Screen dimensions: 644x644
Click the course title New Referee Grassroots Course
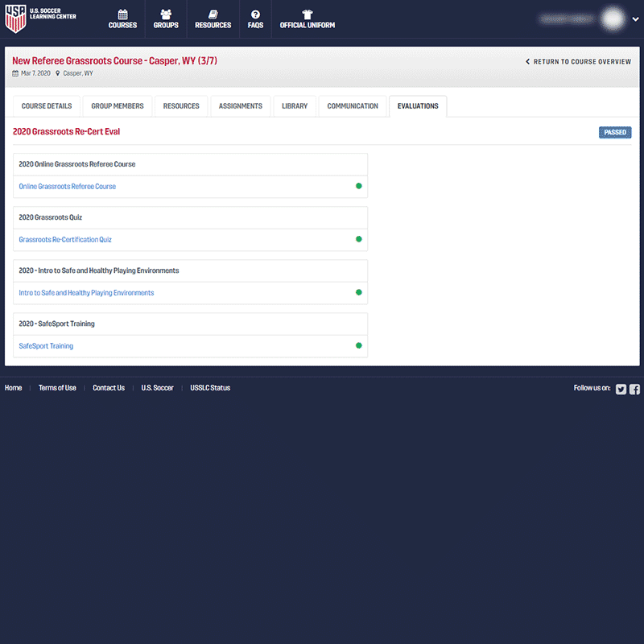[x=114, y=61]
